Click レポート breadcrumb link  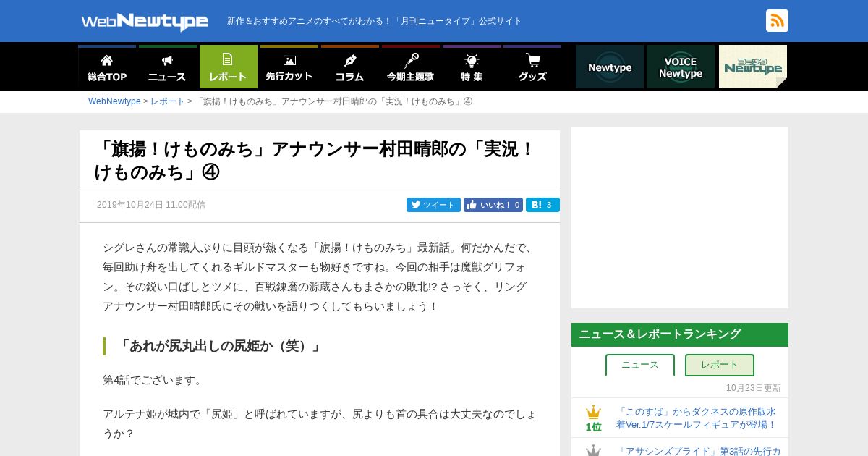(x=168, y=101)
